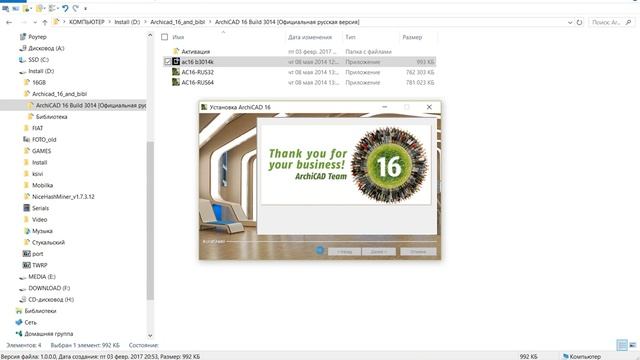640x360 pixels.
Task: Sort files by the Размер column
Action: [412, 37]
